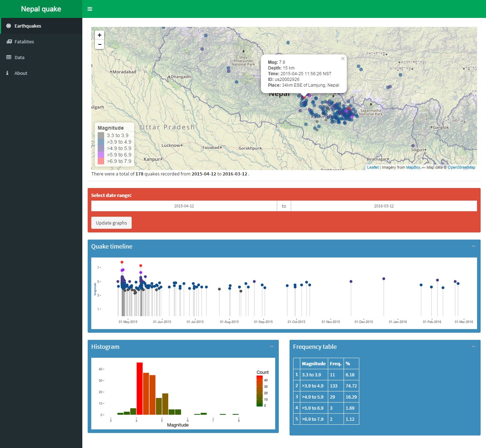486x448 pixels.
Task: Zoom in using the map plus icon
Action: (x=99, y=35)
